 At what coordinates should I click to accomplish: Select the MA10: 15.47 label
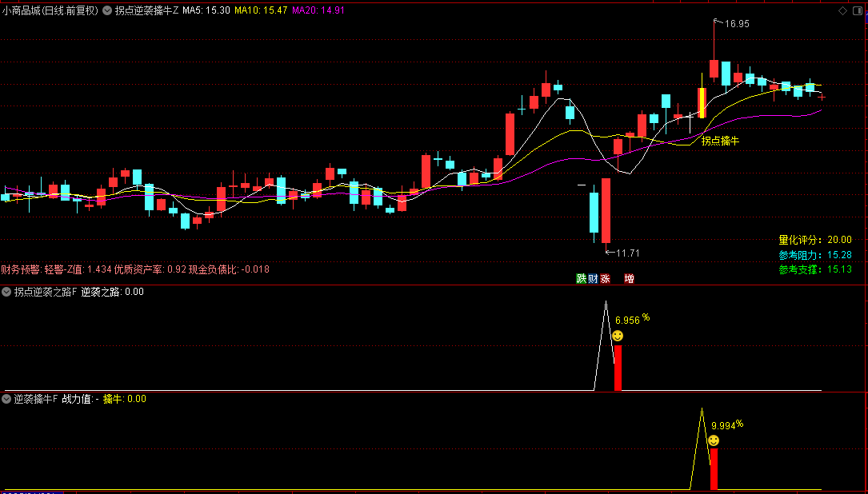click(x=261, y=10)
